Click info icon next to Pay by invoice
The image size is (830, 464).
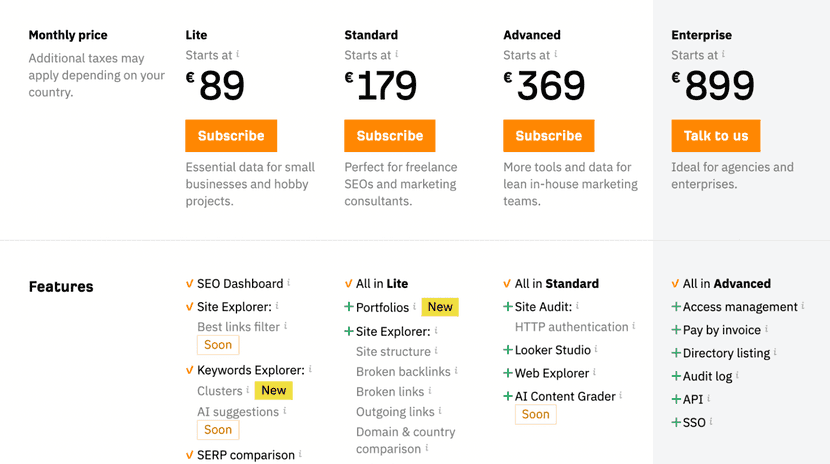[767, 329]
